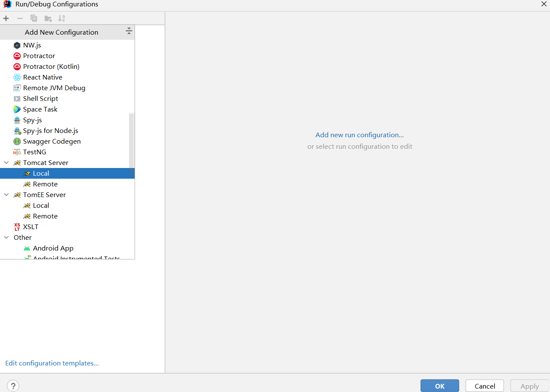Choose Remote under TomEE Server
The height and width of the screenshot is (392, 550).
[67, 216]
